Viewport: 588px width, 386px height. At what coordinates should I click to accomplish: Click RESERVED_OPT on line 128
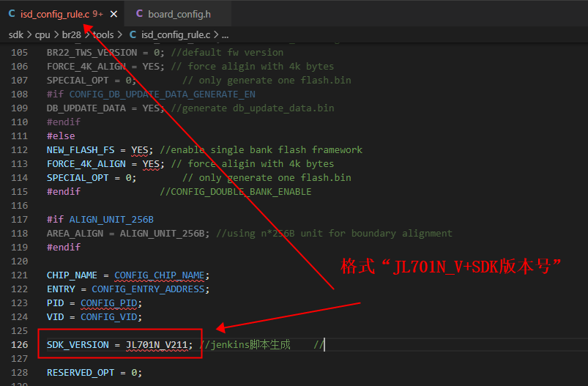tap(81, 373)
